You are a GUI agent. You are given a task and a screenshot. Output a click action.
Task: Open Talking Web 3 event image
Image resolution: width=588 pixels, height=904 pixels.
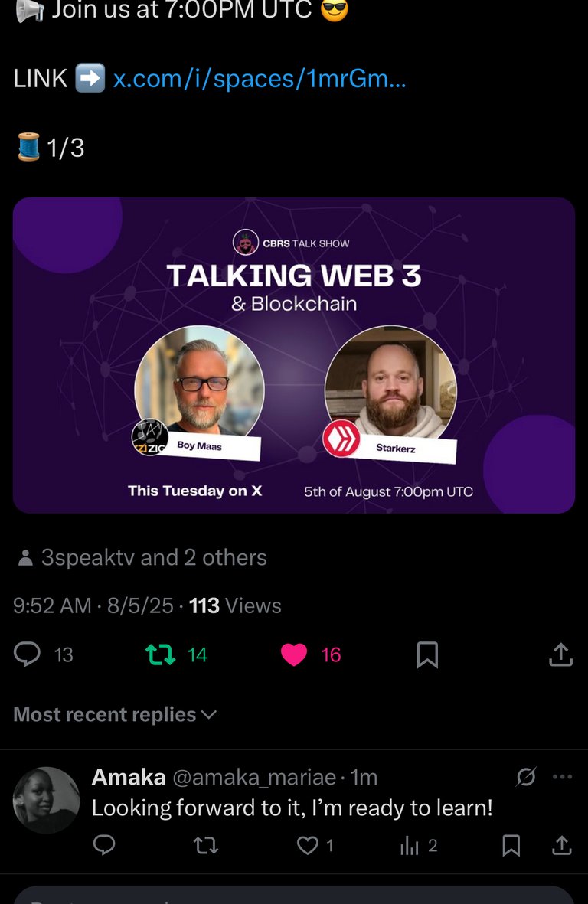pyautogui.click(x=294, y=355)
